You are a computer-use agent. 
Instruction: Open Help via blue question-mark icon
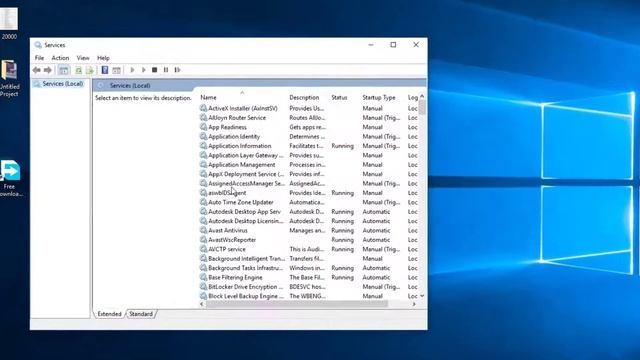(x=105, y=70)
